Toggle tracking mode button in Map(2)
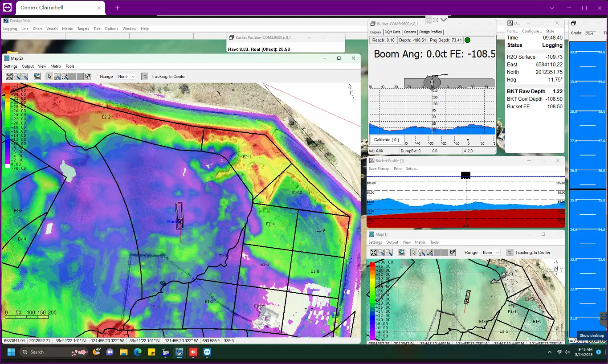The image size is (608, 364). tap(145, 77)
